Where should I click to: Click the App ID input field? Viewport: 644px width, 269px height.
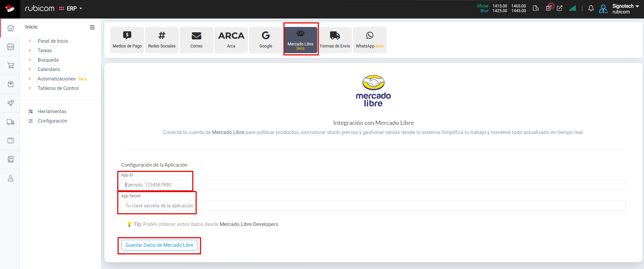pos(373,185)
